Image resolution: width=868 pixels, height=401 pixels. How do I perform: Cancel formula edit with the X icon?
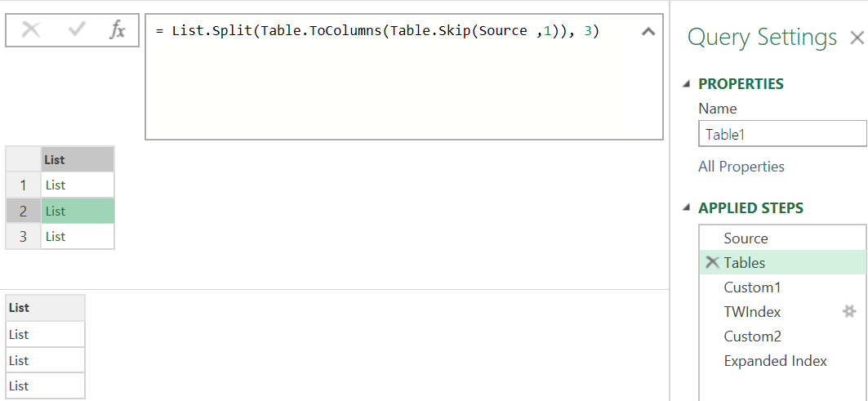(x=31, y=31)
